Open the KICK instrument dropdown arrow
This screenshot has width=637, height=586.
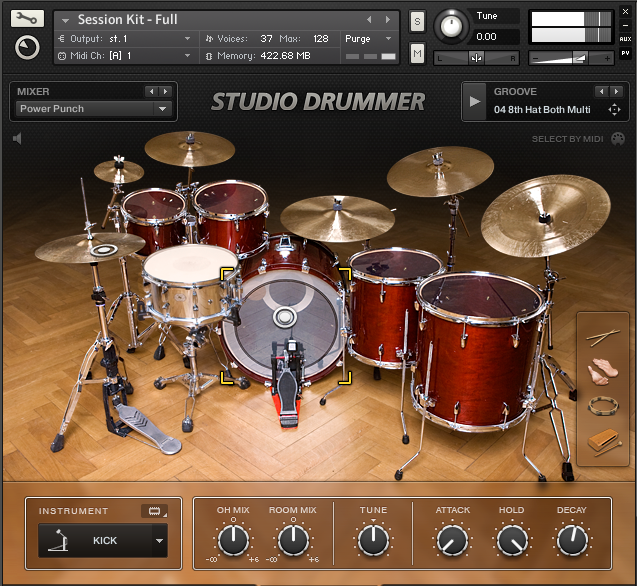click(x=159, y=540)
